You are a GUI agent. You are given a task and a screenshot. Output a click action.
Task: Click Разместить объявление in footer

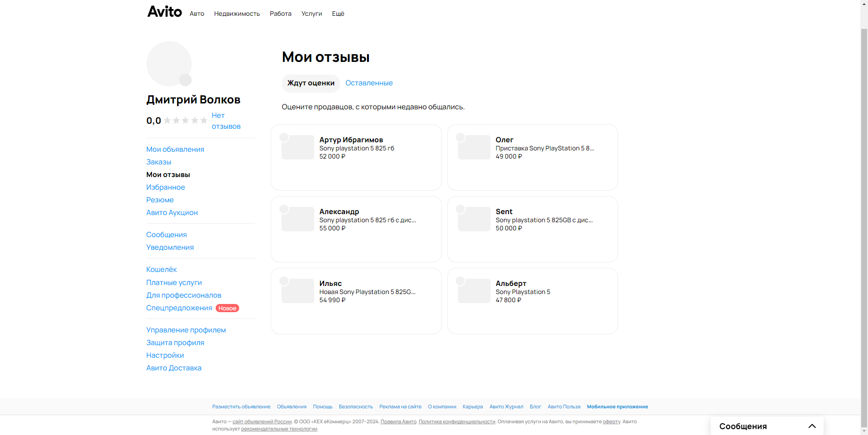pyautogui.click(x=241, y=407)
